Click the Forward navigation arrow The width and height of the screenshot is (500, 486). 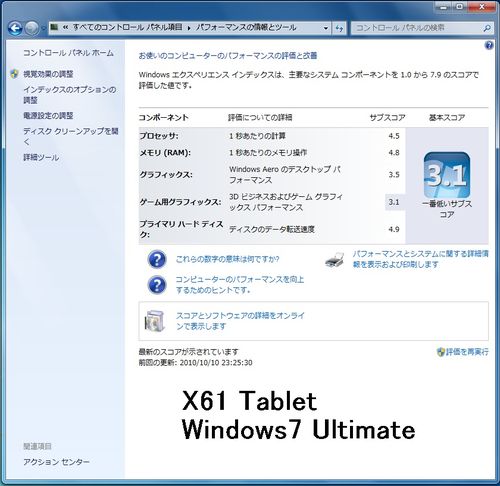pyautogui.click(x=32, y=29)
